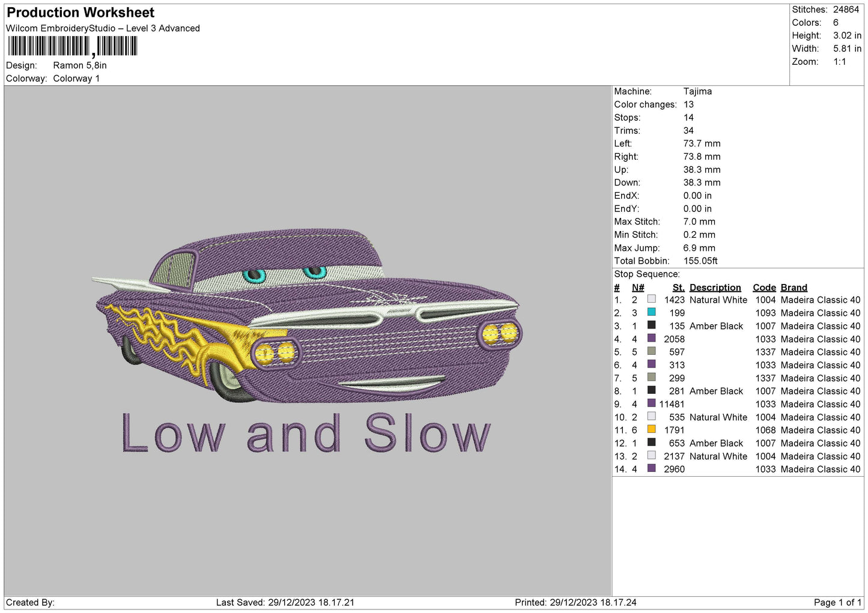Click stitch count "597" in stop row 5
The width and height of the screenshot is (868, 613).
point(677,352)
